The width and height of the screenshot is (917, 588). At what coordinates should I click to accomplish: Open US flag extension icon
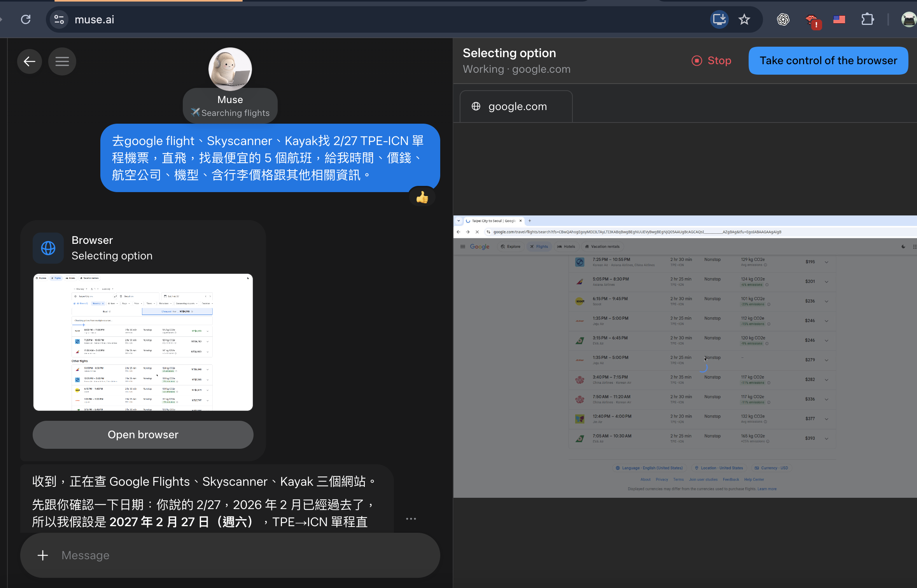pyautogui.click(x=839, y=19)
